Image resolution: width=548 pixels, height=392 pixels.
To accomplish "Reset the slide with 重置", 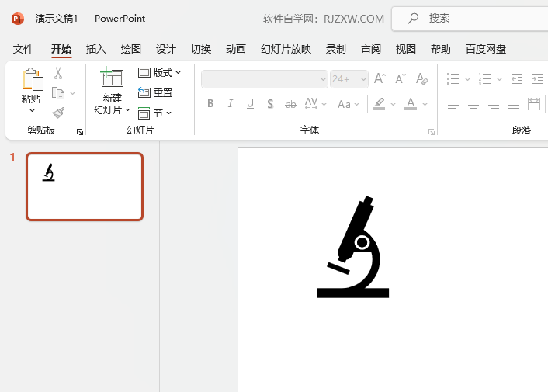I will coord(155,92).
